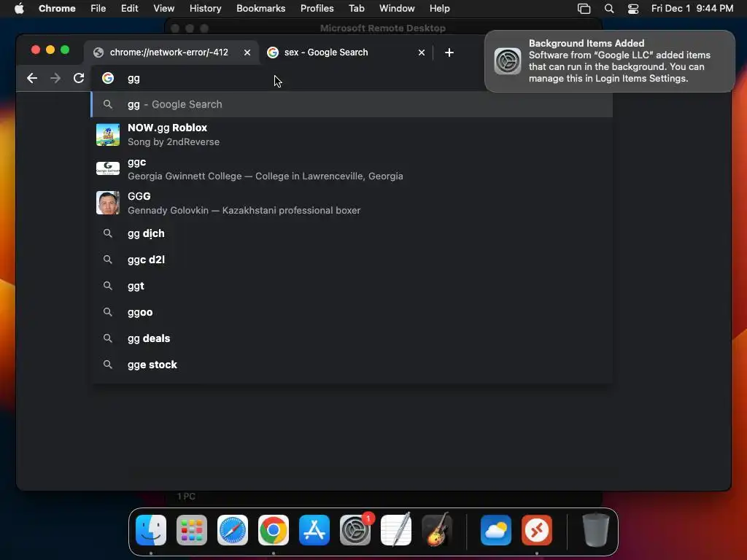Choose the 'ggc d2l' search suggestion
The image size is (747, 560).
pos(352,260)
